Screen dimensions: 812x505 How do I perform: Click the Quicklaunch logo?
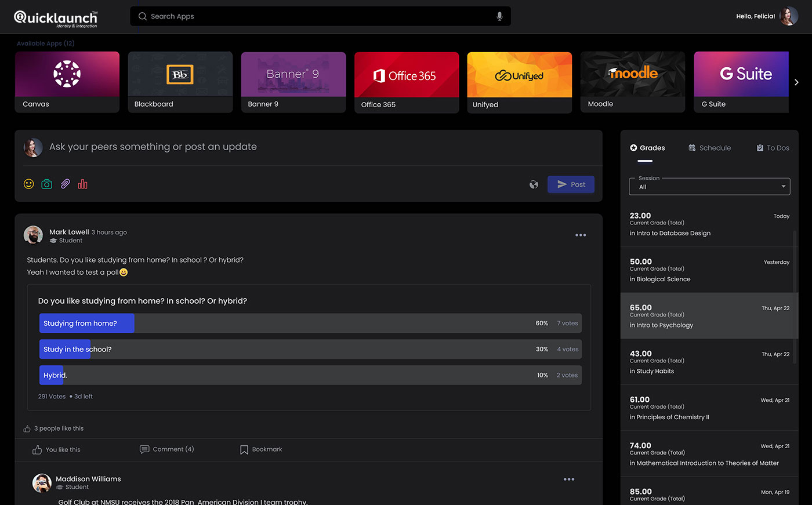(56, 19)
